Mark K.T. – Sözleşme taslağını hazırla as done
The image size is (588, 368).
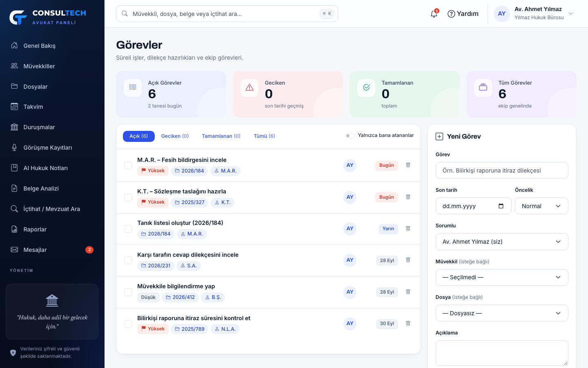pos(128,197)
